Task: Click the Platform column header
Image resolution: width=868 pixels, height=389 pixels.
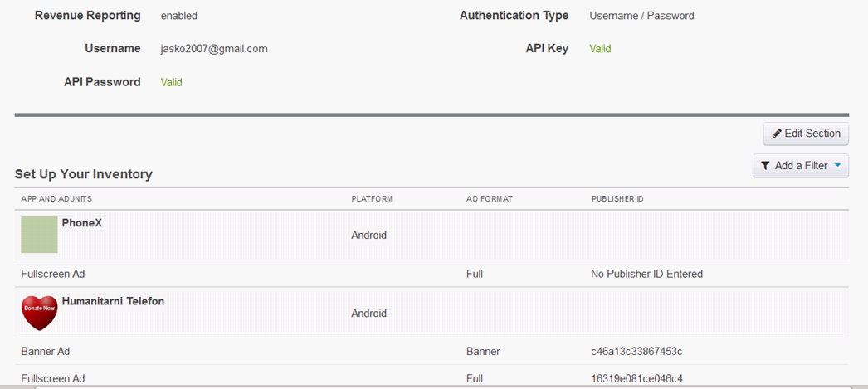Action: [x=372, y=199]
